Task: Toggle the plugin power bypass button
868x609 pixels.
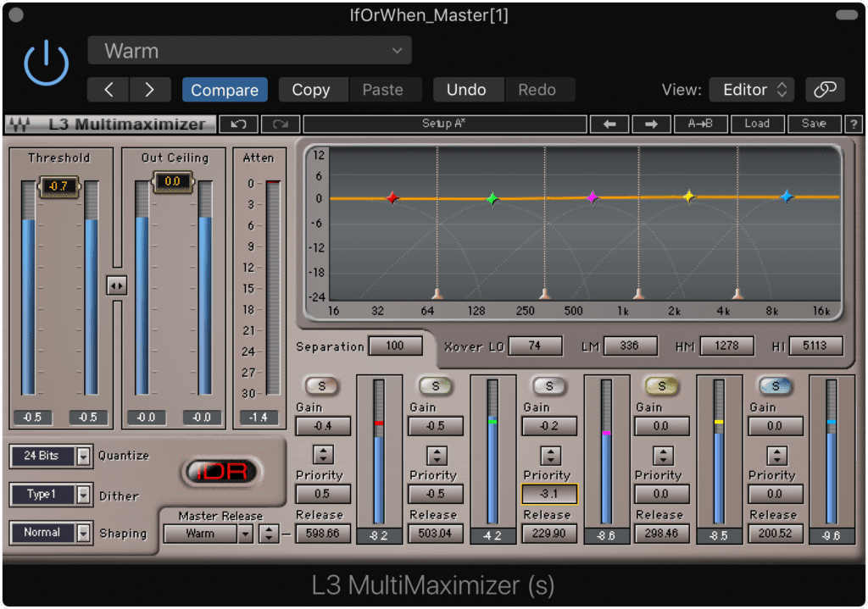Action: click(46, 63)
